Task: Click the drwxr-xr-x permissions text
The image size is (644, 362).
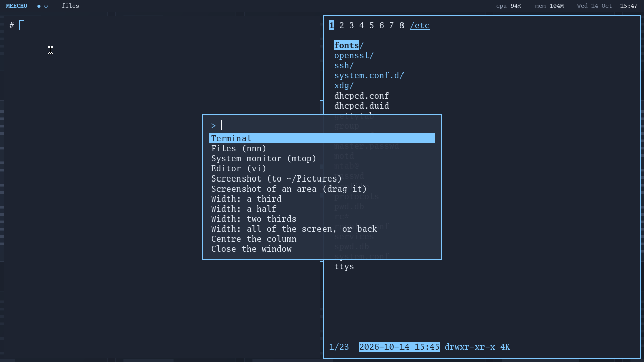Action: pos(470,347)
